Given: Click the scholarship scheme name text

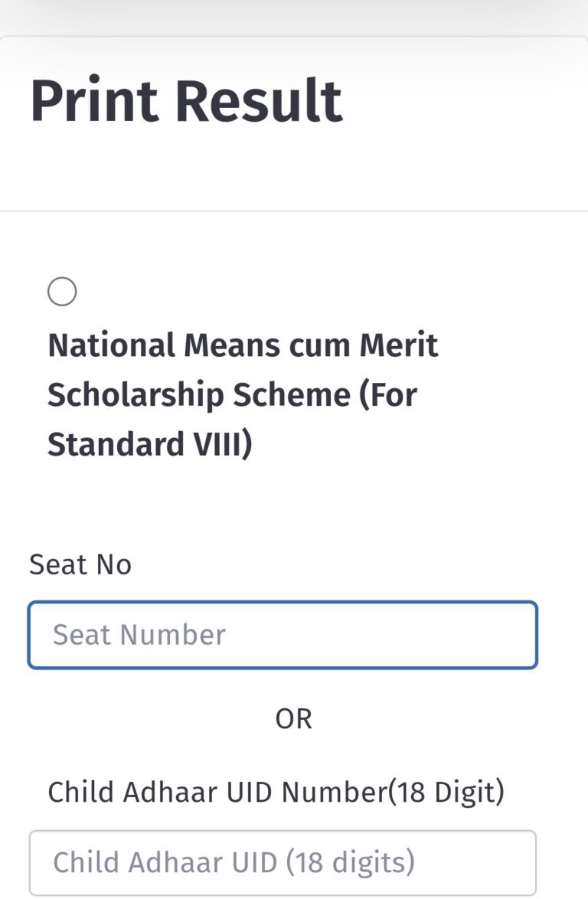Looking at the screenshot, I should [x=243, y=394].
